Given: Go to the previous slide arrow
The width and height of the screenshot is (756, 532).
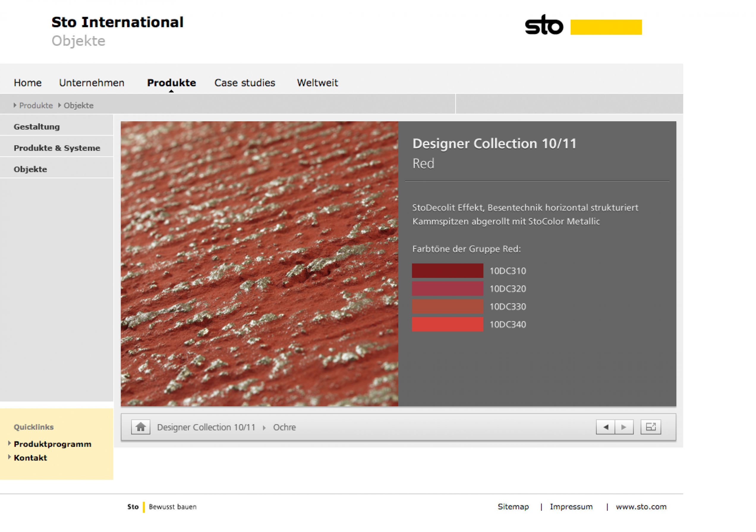Looking at the screenshot, I should pyautogui.click(x=605, y=427).
